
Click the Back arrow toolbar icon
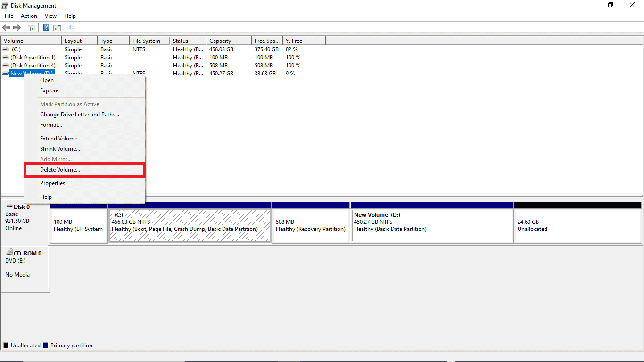[6, 27]
